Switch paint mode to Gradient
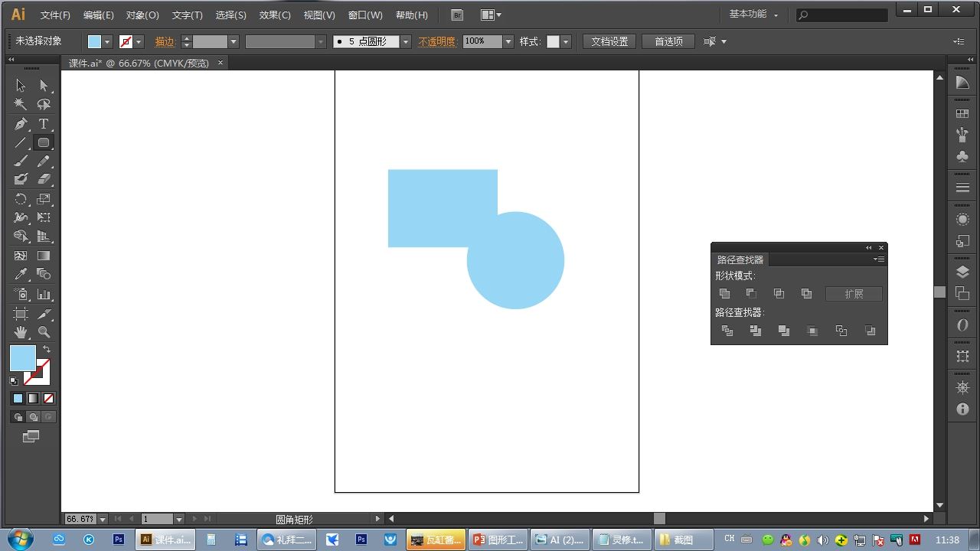980x551 pixels. pyautogui.click(x=33, y=399)
